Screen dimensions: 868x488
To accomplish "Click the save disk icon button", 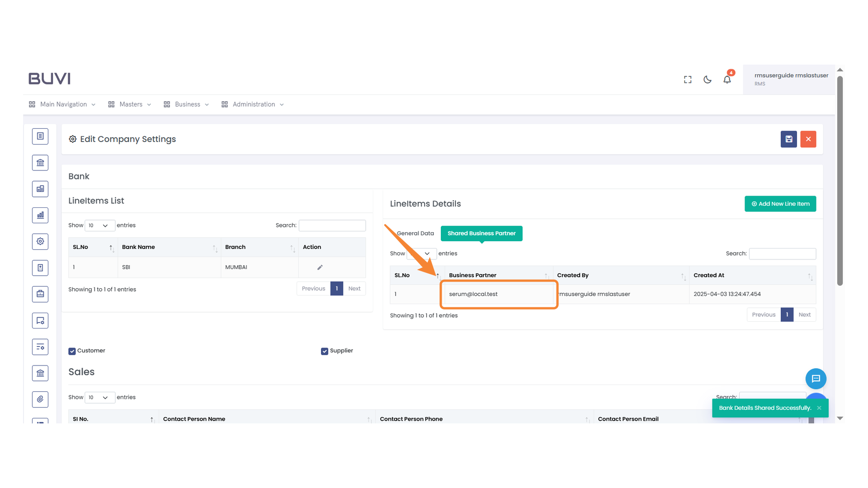I will tap(788, 139).
